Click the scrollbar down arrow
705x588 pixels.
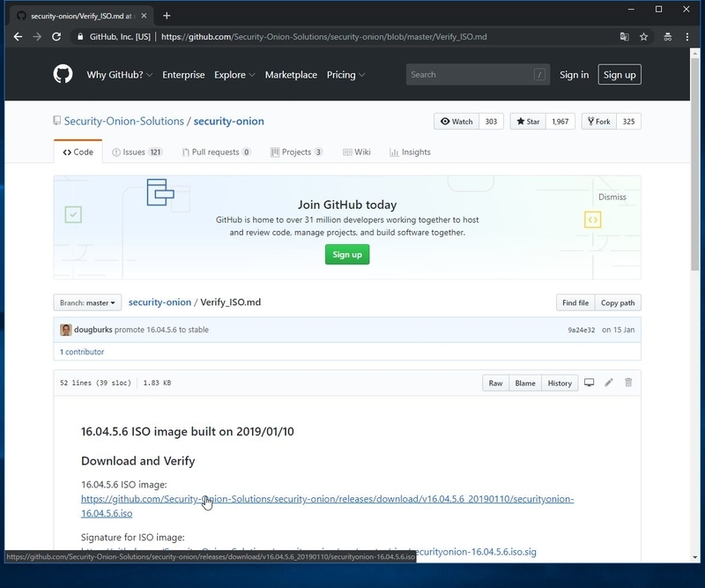click(x=695, y=557)
